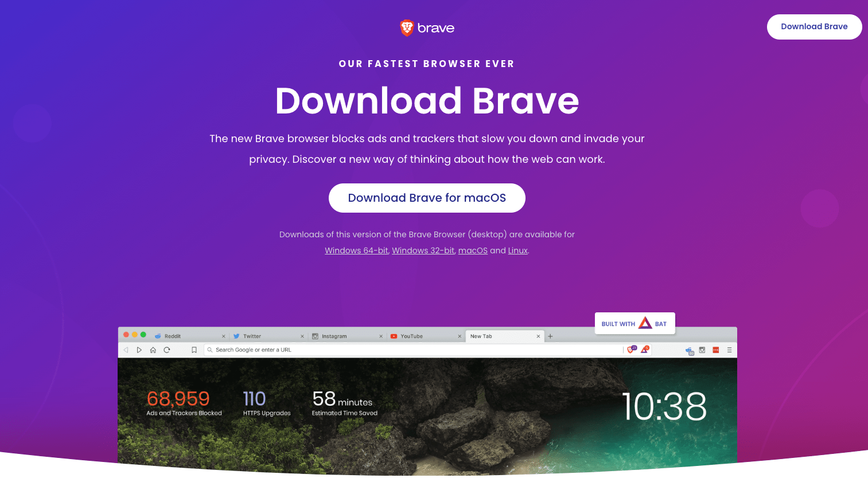Click the yellow minimize window dot
Viewport: 868px width, 478px height.
(135, 335)
